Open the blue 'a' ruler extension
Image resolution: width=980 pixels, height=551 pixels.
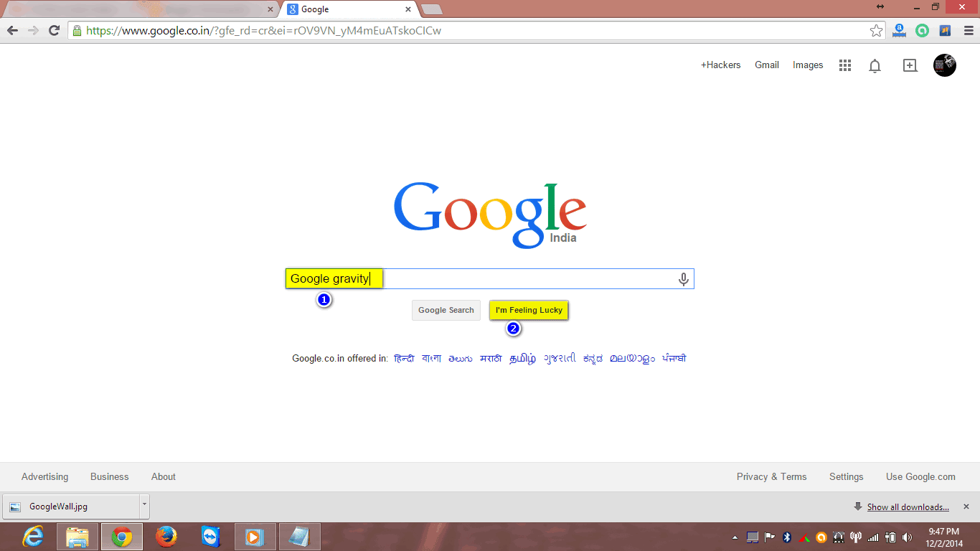tap(899, 30)
